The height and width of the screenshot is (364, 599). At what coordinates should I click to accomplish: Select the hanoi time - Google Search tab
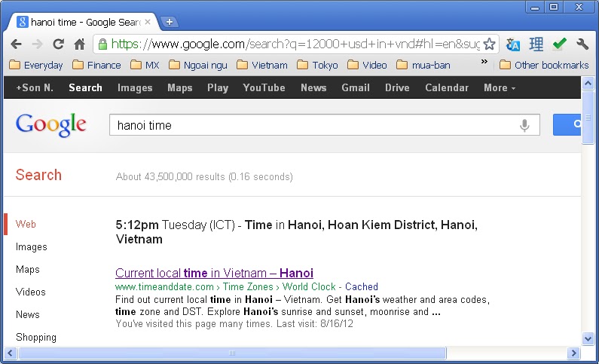coord(83,22)
